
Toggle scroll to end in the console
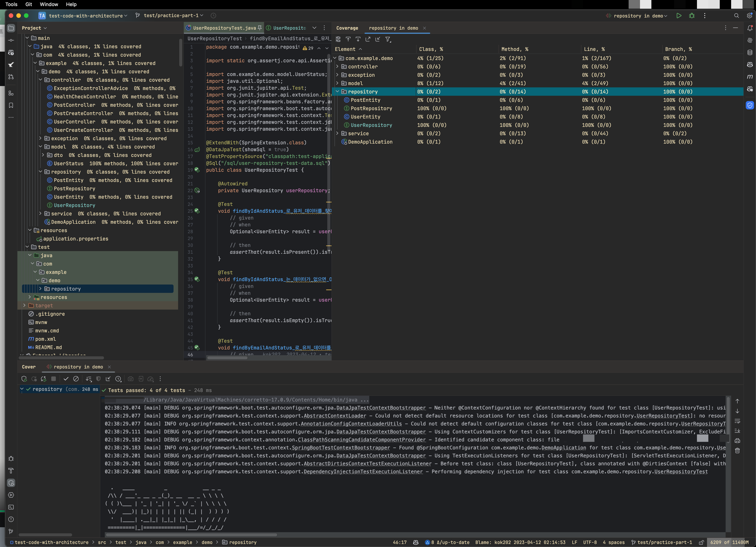(737, 431)
